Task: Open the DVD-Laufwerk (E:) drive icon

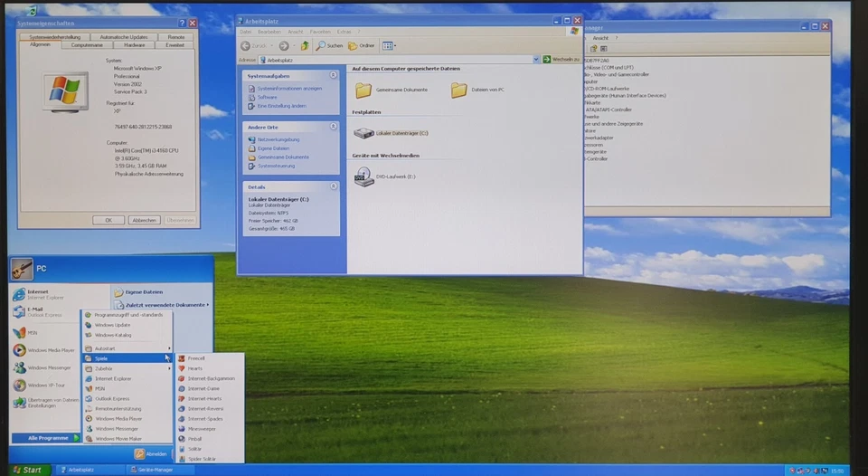Action: 363,177
